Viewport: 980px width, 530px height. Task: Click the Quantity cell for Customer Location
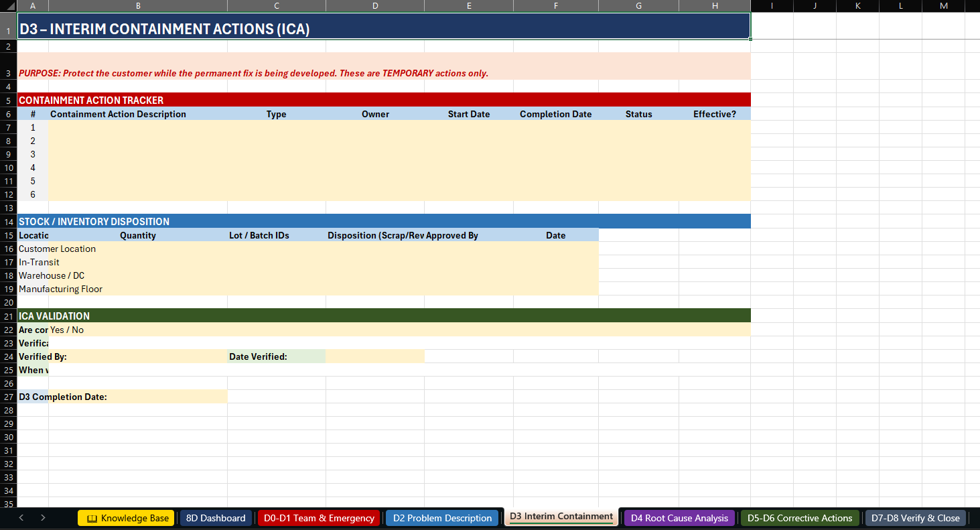137,249
